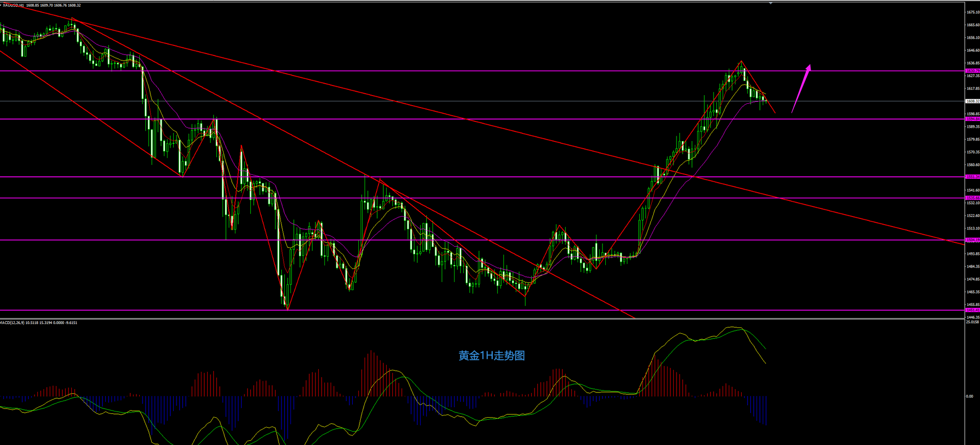Click the blue 黄金1H走势图 text label
Image resolution: width=980 pixels, height=445 pixels.
(491, 356)
